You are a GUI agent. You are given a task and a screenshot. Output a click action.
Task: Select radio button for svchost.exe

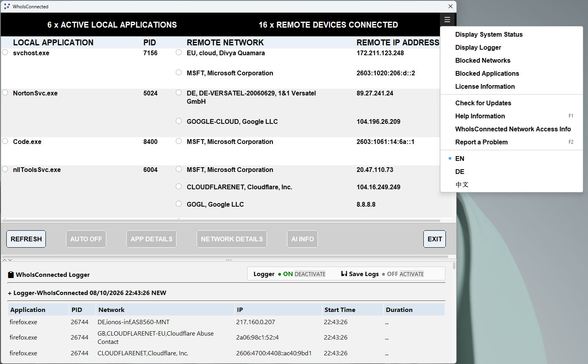click(x=5, y=52)
